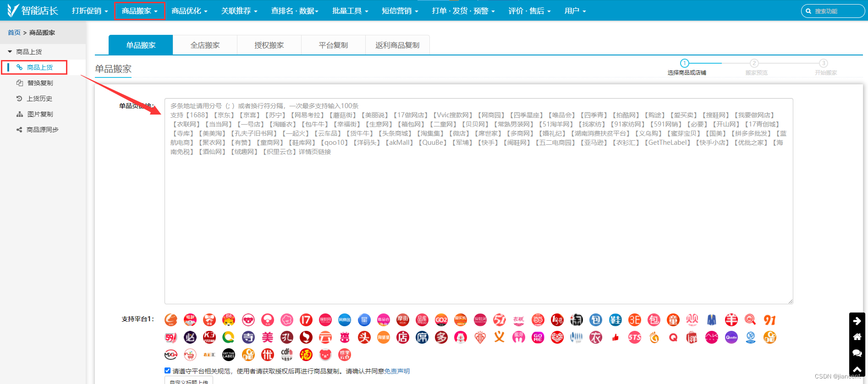Image resolution: width=868 pixels, height=384 pixels.
Task: Click the purple QuuBe platform icon
Action: point(731,338)
